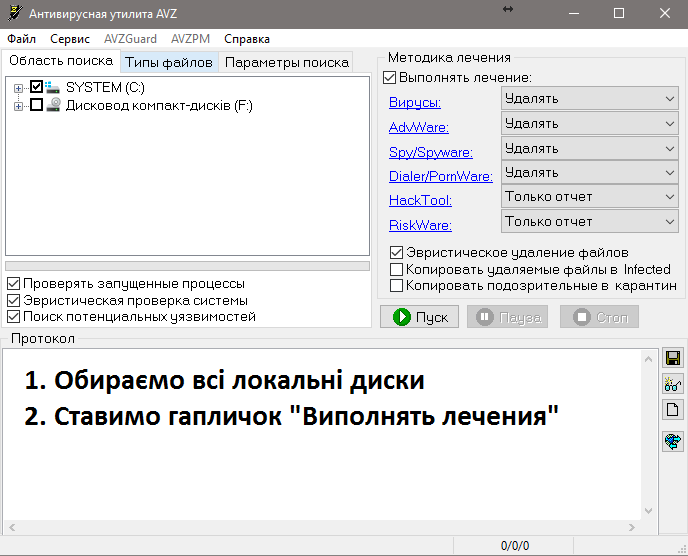Open the Сервис menu
This screenshot has height=556, width=688.
[70, 39]
